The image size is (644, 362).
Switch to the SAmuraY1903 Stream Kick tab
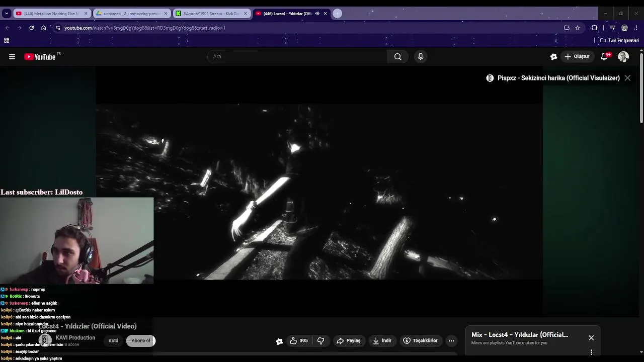click(x=211, y=14)
